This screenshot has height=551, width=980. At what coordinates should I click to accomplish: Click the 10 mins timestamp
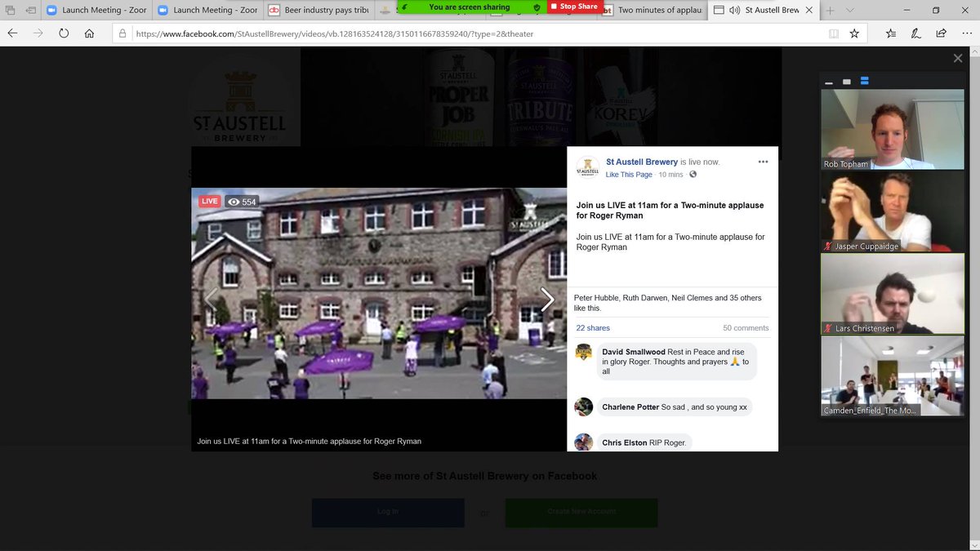(x=670, y=175)
